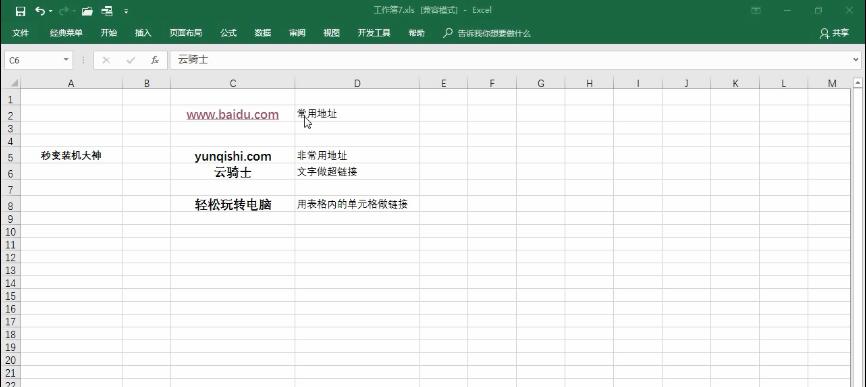Click the formula bar containing 云骑士
The width and height of the screenshot is (866, 387).
pyautogui.click(x=511, y=60)
